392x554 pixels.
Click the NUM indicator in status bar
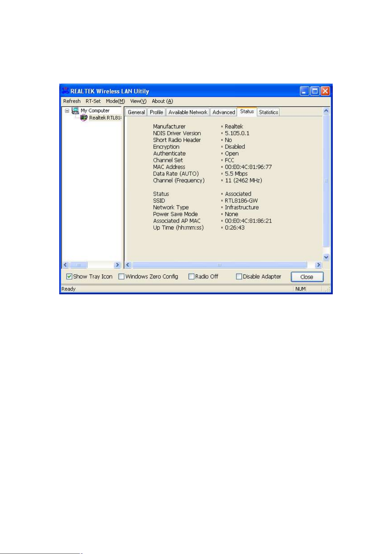click(x=301, y=289)
